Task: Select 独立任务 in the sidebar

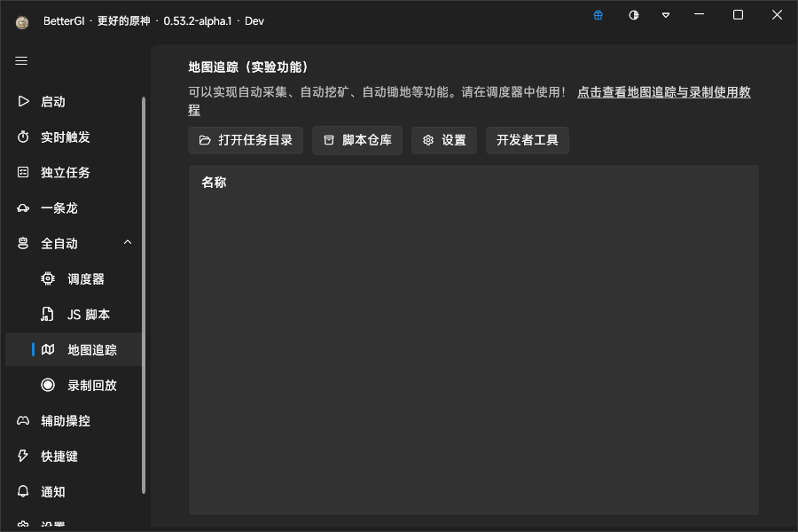Action: 74,173
